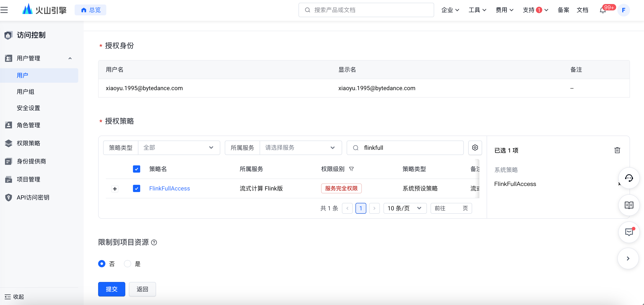Open the user avatar F menu
Screen dimensions: 644x305
click(623, 10)
